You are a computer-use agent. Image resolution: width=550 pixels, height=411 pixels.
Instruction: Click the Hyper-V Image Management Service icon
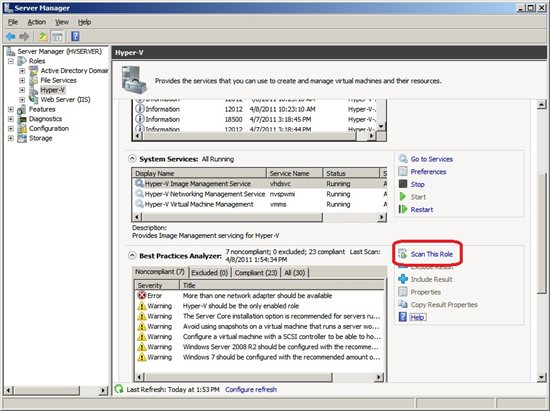(139, 183)
